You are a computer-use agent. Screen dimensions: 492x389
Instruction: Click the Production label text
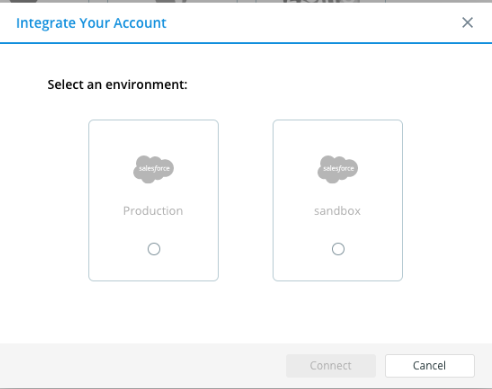(153, 211)
